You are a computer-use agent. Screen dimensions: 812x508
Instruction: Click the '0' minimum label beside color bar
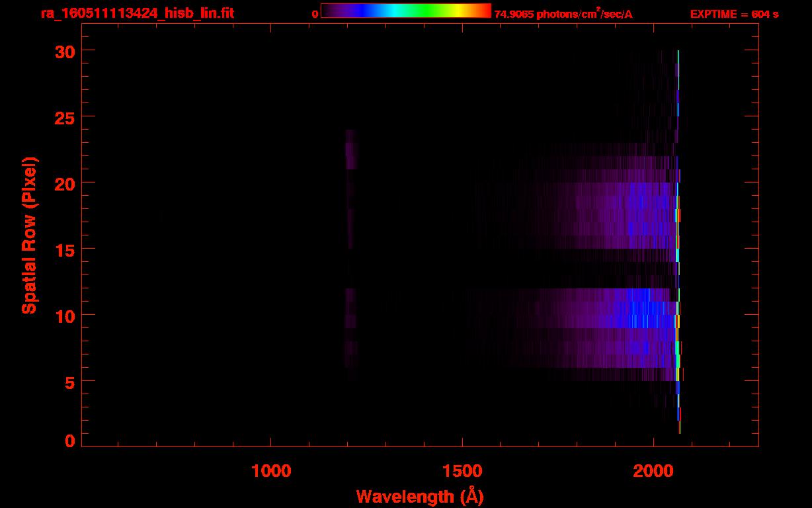click(x=315, y=14)
